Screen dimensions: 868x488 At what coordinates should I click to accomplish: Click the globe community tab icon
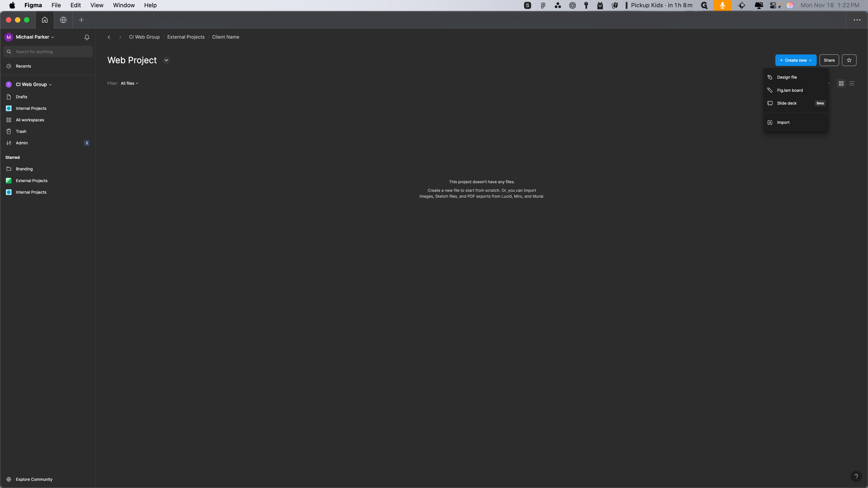63,20
